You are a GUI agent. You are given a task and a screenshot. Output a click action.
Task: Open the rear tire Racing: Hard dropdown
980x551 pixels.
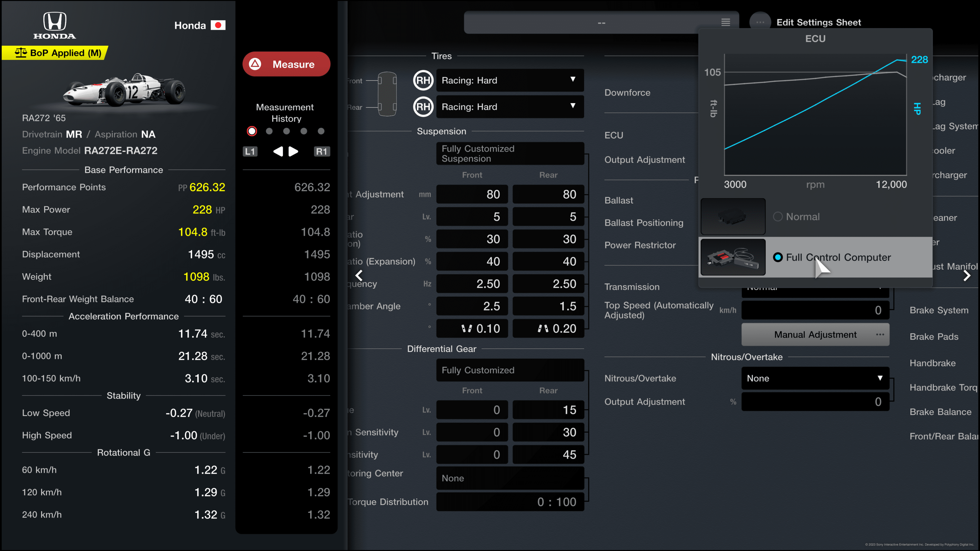pyautogui.click(x=510, y=107)
